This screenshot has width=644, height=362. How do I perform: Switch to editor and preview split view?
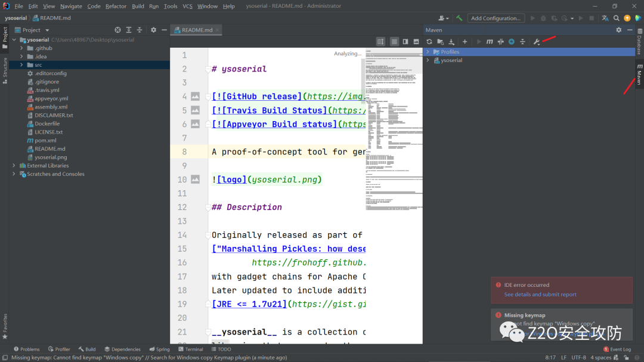point(405,42)
